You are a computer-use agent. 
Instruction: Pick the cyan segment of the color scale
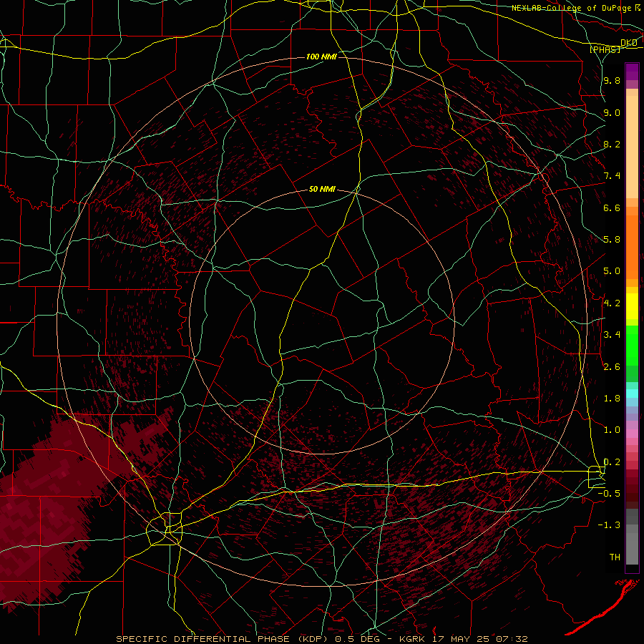(632, 394)
